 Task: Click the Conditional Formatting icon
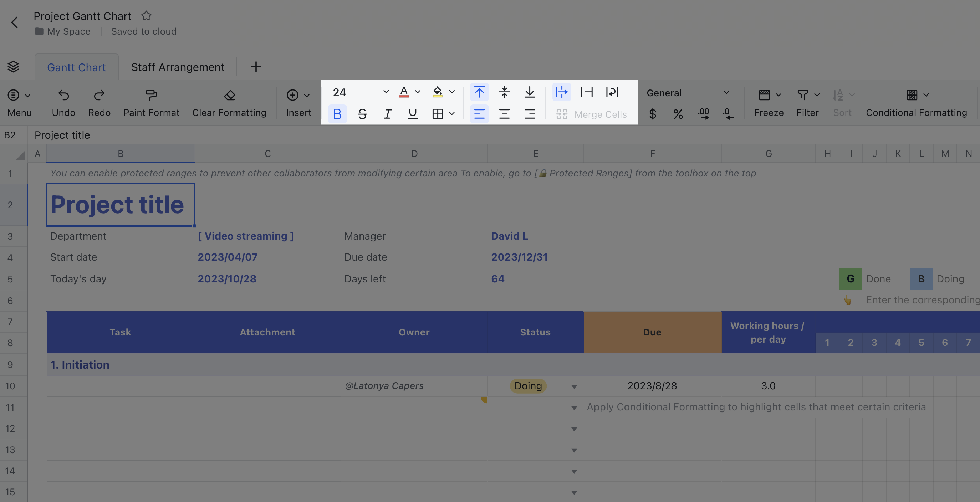(912, 95)
